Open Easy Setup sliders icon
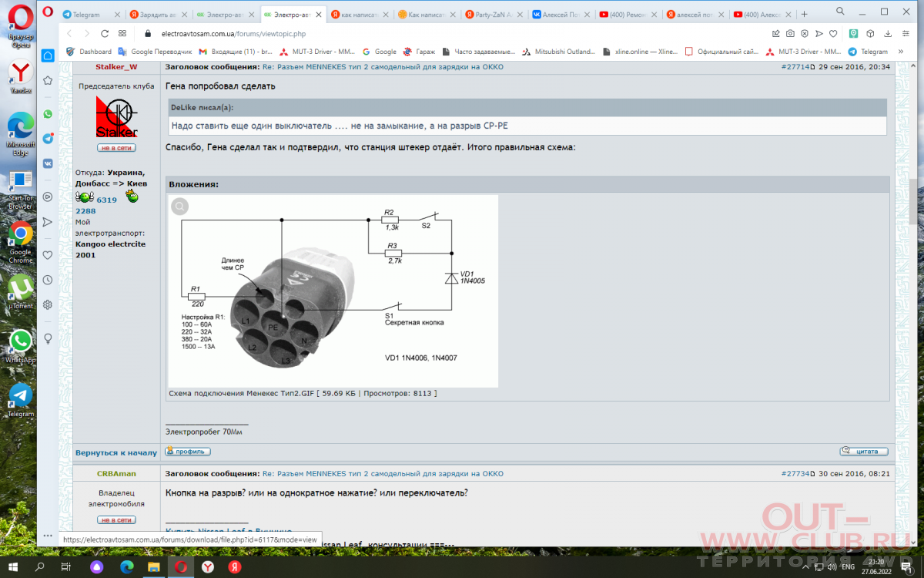Viewport: 924px width, 578px height. click(906, 33)
